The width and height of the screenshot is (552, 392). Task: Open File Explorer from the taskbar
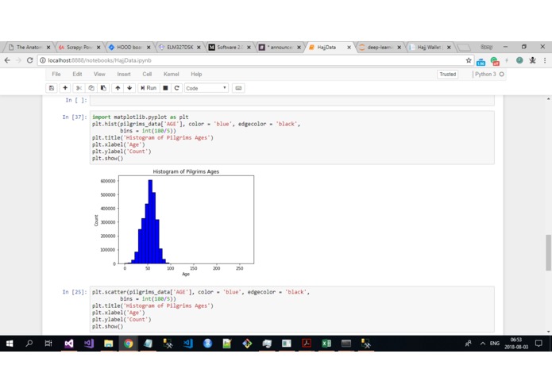coord(109,344)
